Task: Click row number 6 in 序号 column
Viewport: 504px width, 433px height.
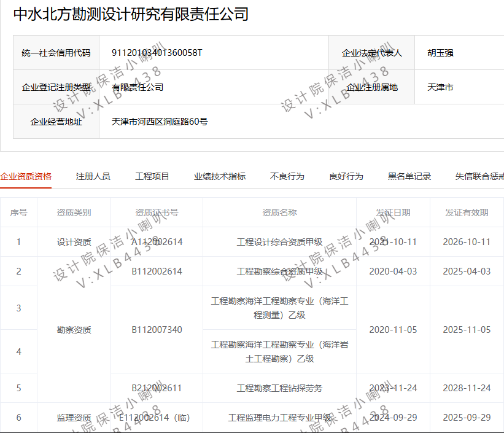Action: point(18,418)
